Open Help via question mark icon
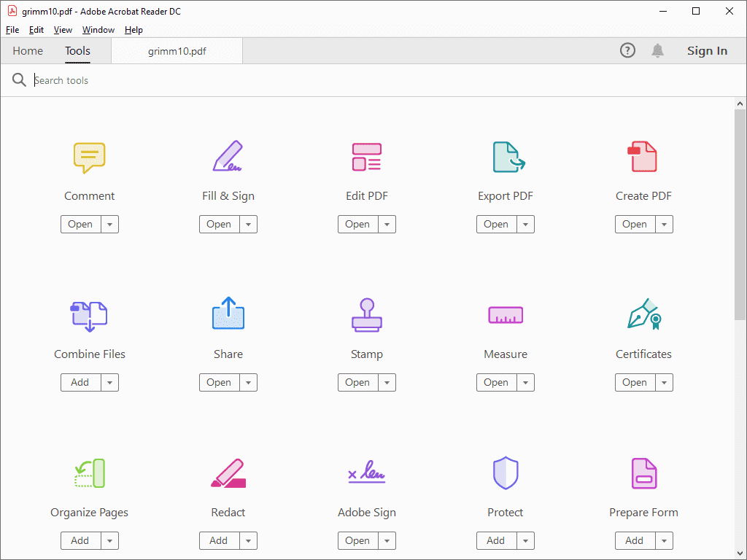747x560 pixels. 627,50
